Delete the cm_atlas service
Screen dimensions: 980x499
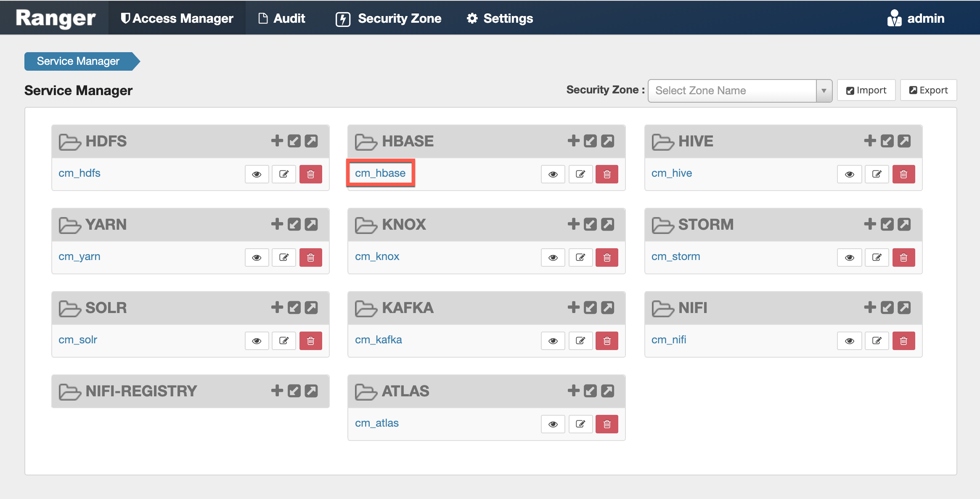[x=607, y=424]
